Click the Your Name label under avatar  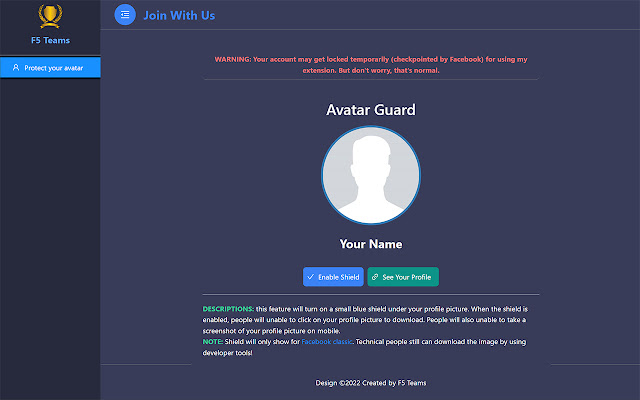(x=371, y=243)
